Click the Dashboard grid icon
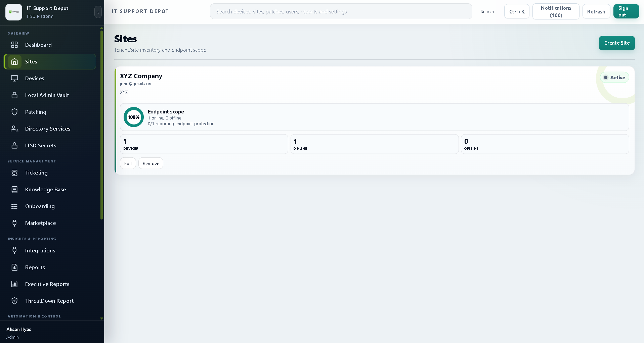The width and height of the screenshot is (644, 343). click(14, 45)
